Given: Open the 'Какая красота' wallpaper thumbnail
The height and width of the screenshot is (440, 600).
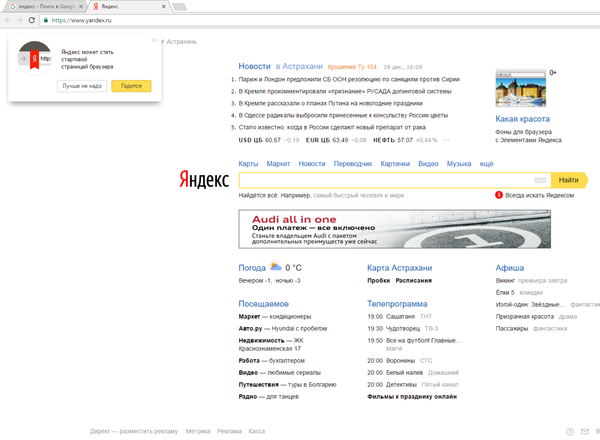Looking at the screenshot, I should point(520,88).
